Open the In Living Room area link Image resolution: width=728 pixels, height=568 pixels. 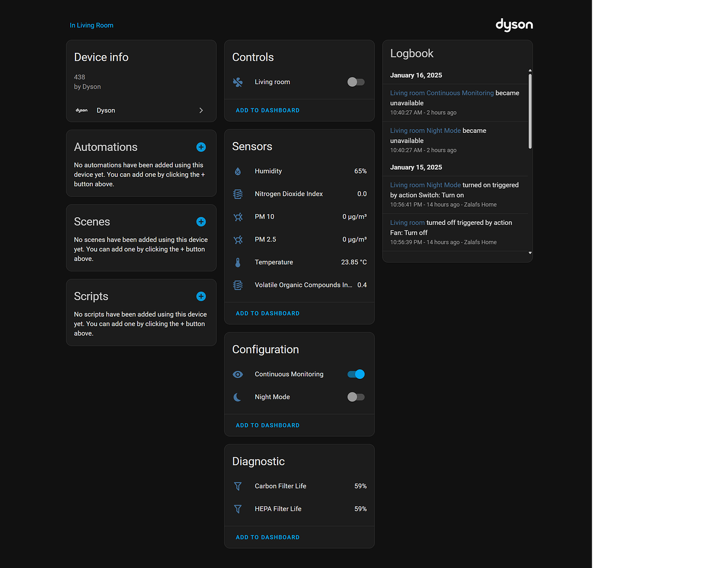[x=91, y=26]
